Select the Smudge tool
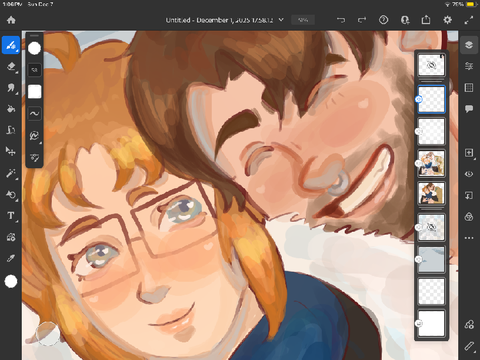Screen dimensions: 480x360 (x=11, y=88)
